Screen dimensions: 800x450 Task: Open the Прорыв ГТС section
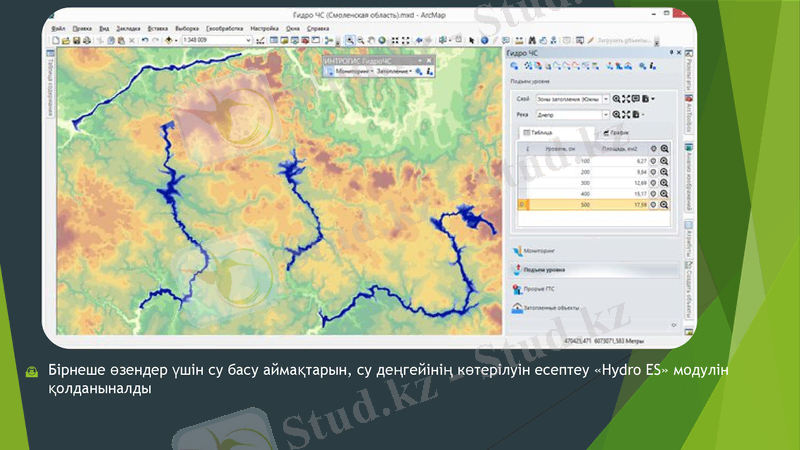594,289
